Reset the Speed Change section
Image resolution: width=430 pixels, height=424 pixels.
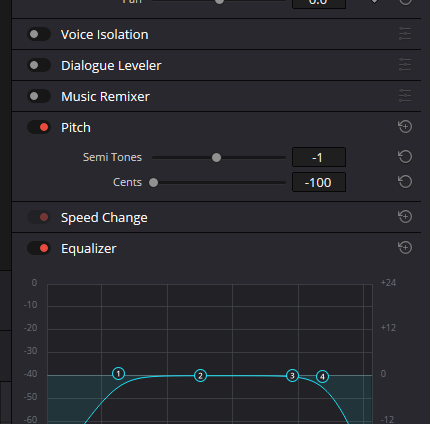pos(405,217)
